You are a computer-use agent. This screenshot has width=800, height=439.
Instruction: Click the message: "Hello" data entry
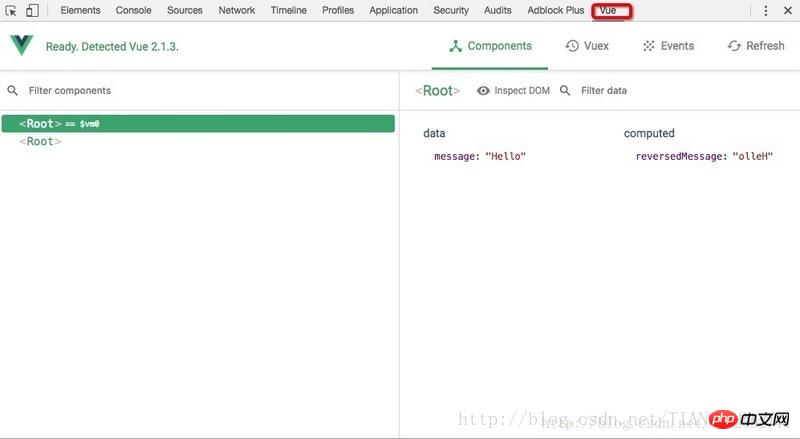[480, 156]
